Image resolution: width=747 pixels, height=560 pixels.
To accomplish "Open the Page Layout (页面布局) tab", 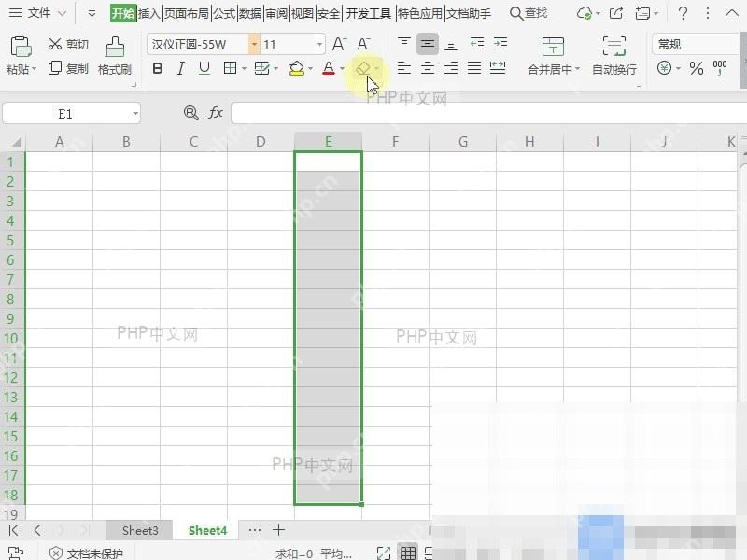I will (187, 13).
